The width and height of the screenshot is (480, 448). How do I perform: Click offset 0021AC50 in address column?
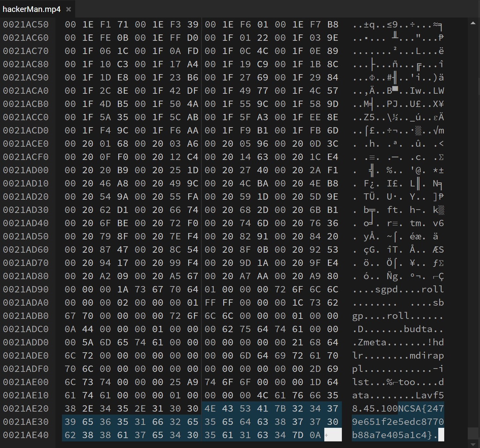coord(26,25)
